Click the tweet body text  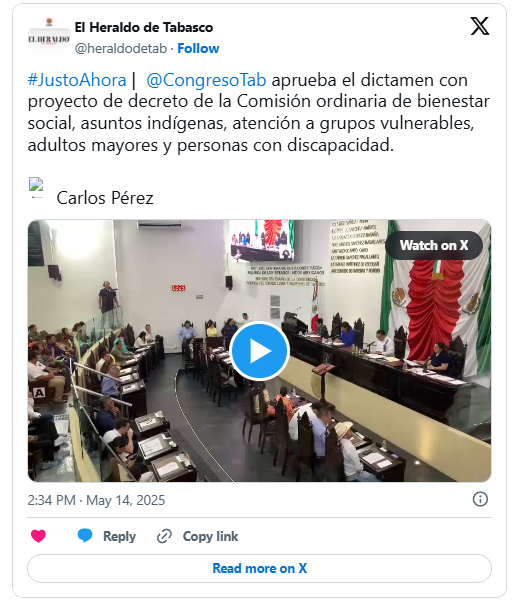(259, 112)
